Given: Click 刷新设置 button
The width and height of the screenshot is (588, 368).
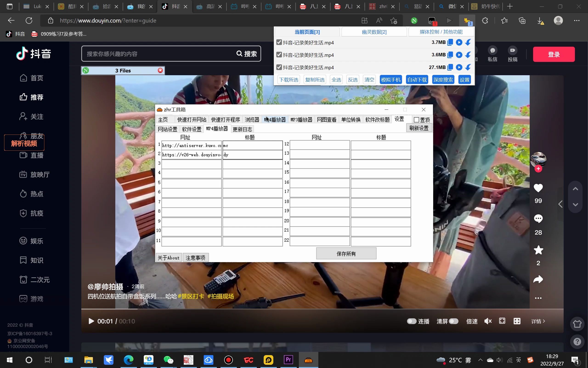Looking at the screenshot, I should coord(419,128).
